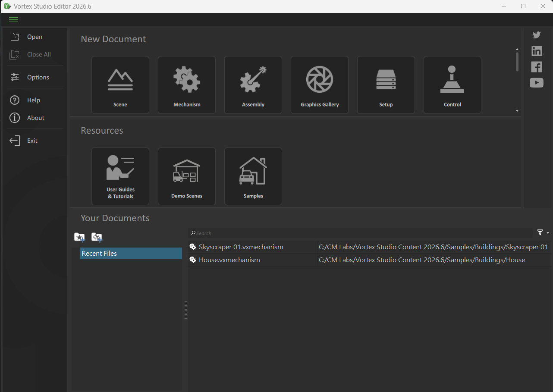Create a new Mechanism document

click(187, 85)
